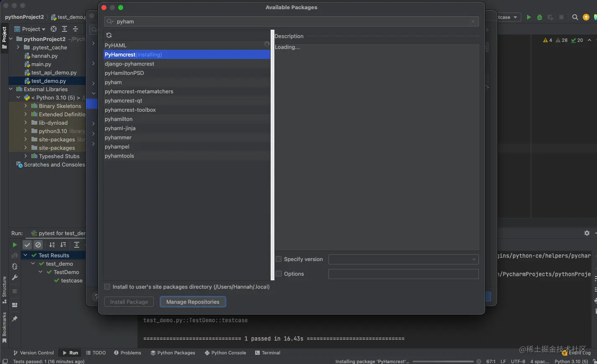Open the run configuration dropdown
597x364 pixels.
509,17
